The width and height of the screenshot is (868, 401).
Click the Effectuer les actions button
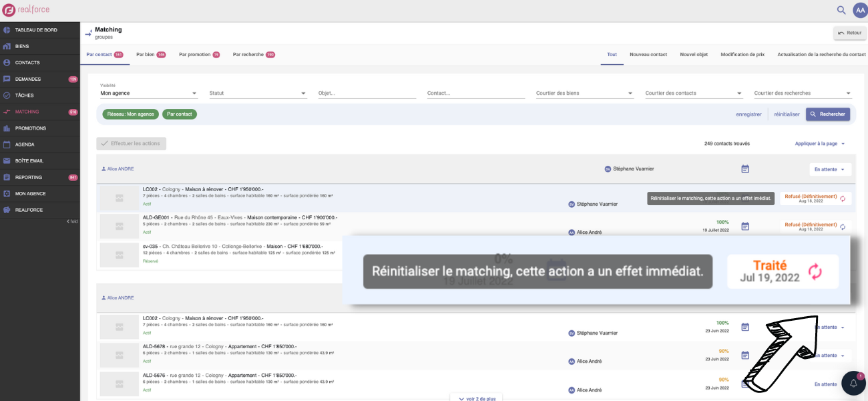132,144
